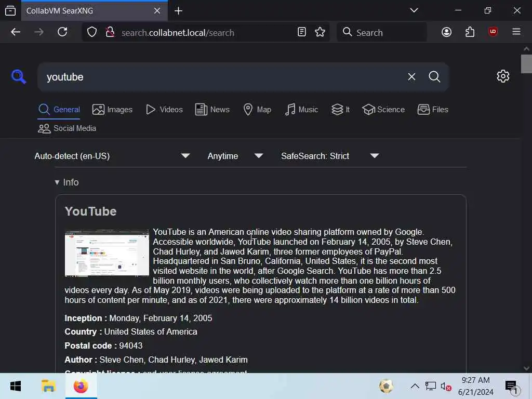532x399 pixels.
Task: Switch to News category
Action: (x=212, y=110)
